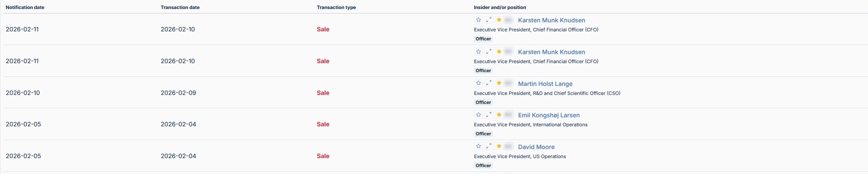Screen dimensions: 868x174
Task: Open the Martin Holst Lange insider link
Action: click(x=545, y=84)
